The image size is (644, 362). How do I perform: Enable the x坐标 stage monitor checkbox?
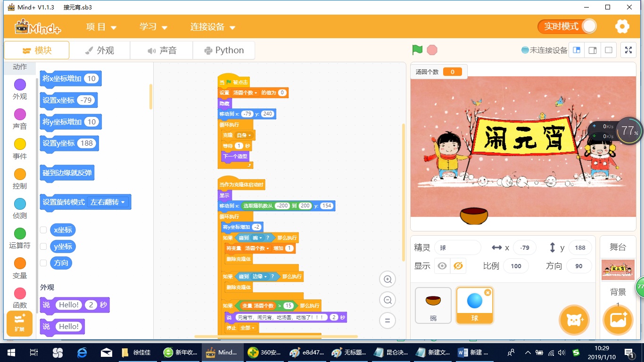pos(43,230)
